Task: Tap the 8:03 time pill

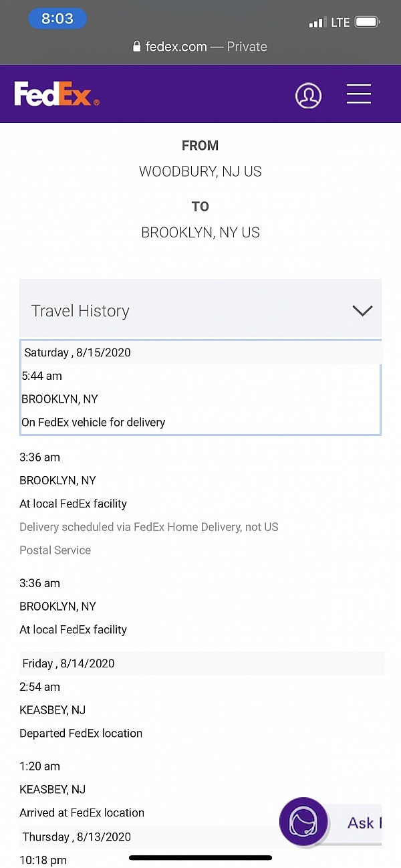Action: [57, 19]
